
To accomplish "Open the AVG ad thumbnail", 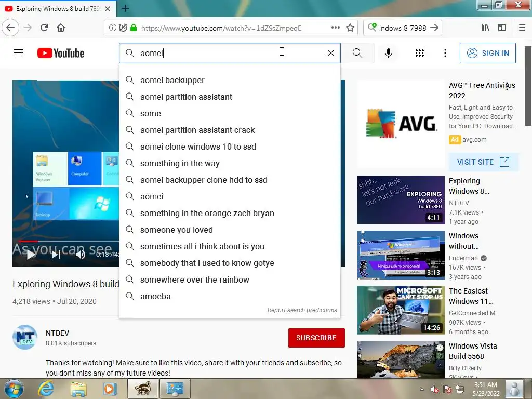I will 401,124.
